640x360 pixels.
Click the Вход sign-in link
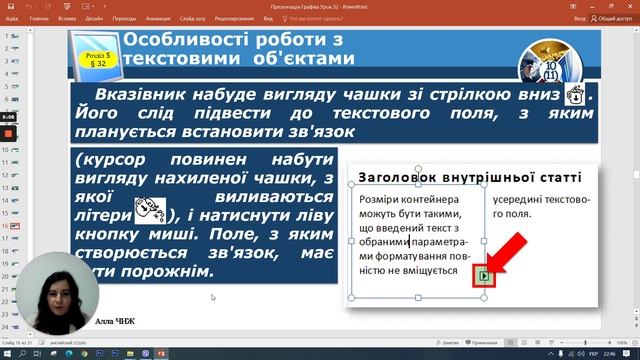[x=579, y=19]
